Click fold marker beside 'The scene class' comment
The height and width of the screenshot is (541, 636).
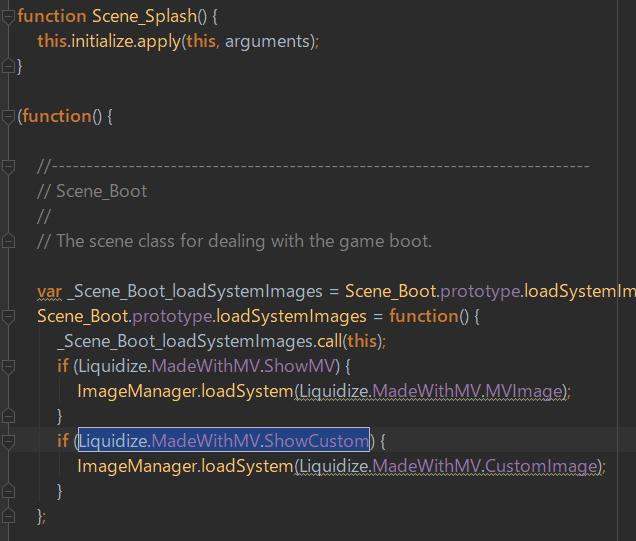[x=8, y=241]
